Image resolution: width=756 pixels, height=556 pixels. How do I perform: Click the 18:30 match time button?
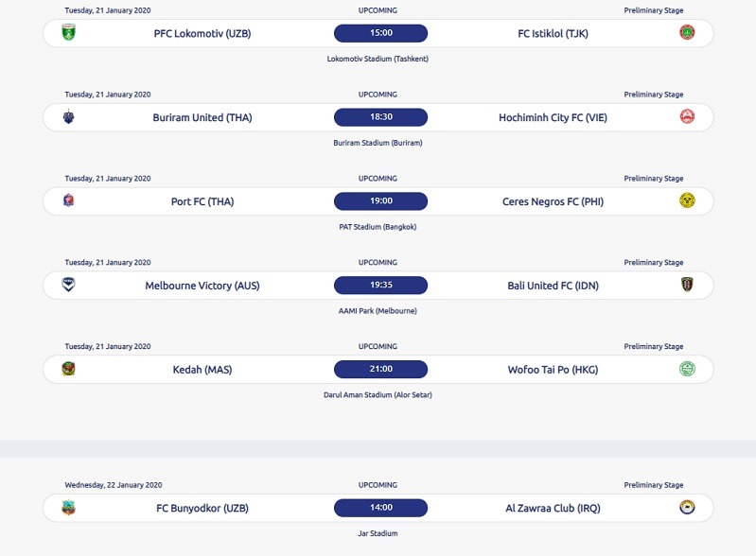[x=381, y=117]
